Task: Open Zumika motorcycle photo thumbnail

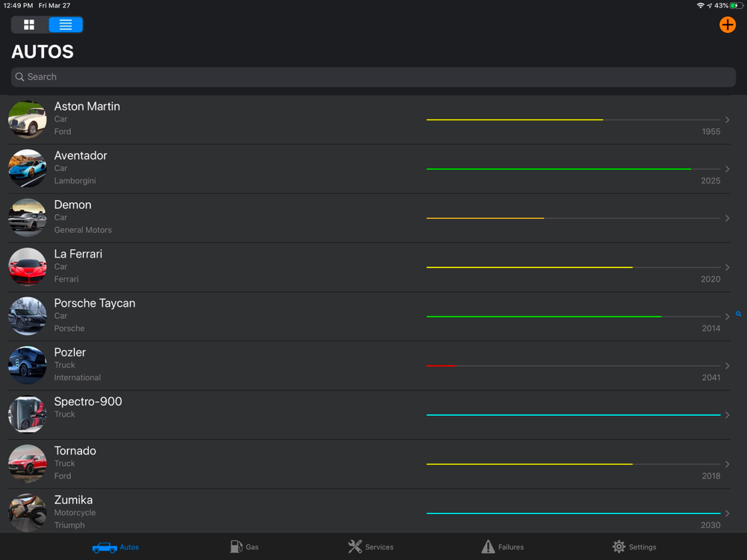Action: 27,513
